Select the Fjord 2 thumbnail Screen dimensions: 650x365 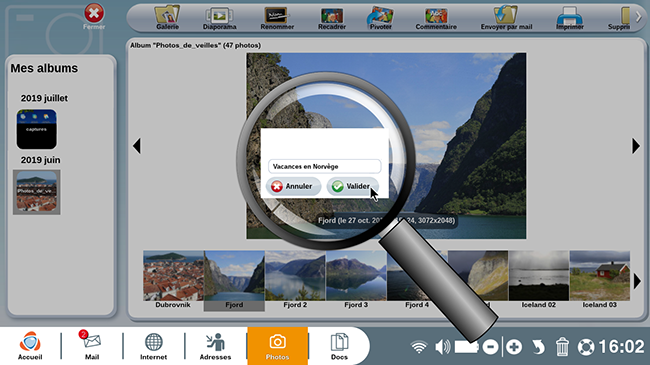(295, 280)
